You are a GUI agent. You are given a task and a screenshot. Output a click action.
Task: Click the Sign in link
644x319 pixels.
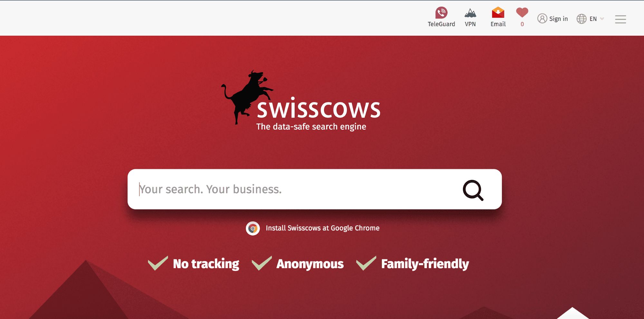(559, 19)
